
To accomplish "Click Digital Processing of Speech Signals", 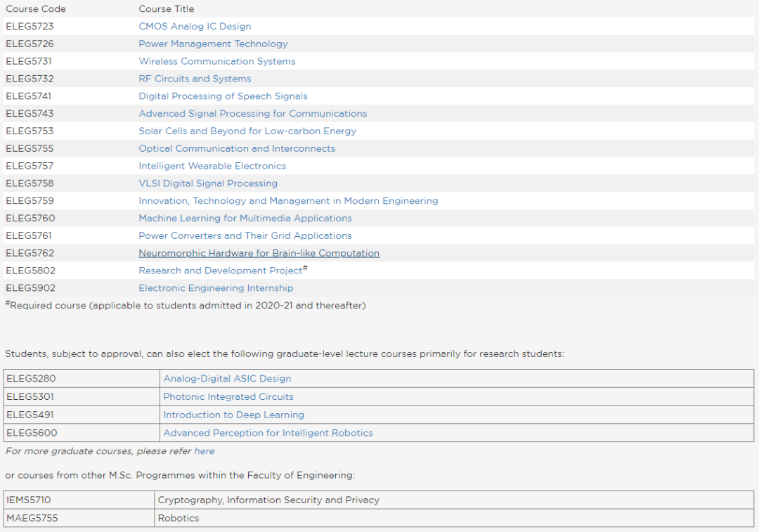I will coord(223,96).
